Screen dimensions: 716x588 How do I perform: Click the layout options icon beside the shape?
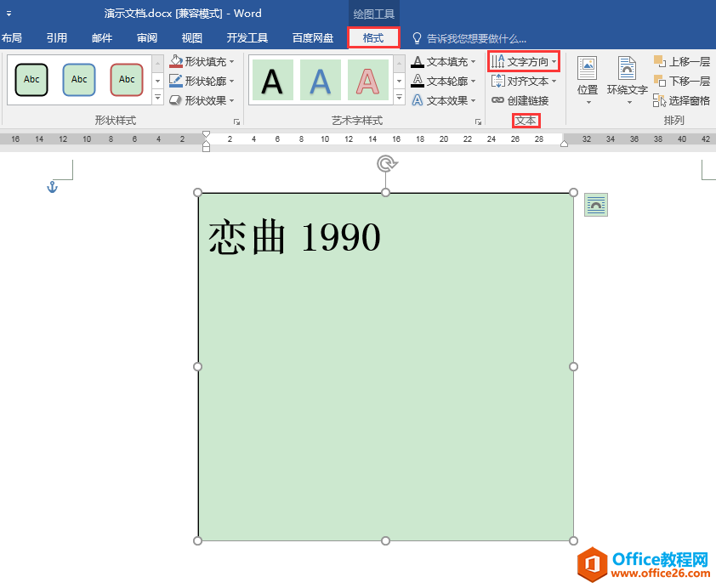tap(596, 205)
